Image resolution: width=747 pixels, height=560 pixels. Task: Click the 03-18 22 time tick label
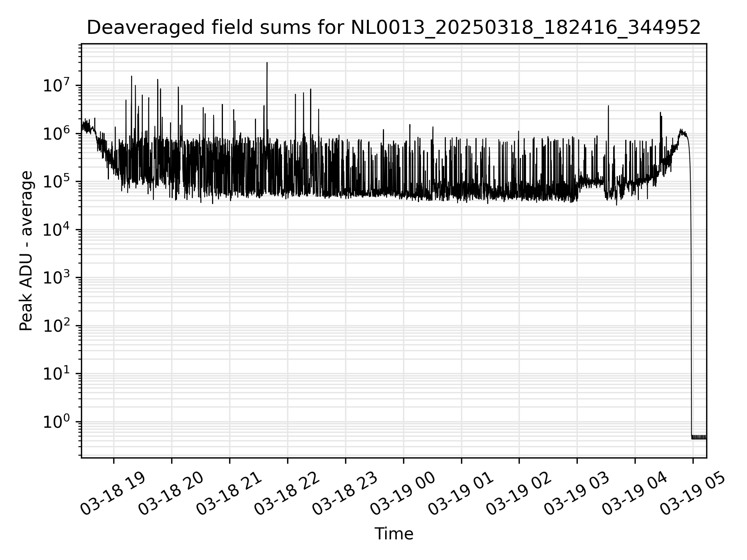pos(287,493)
